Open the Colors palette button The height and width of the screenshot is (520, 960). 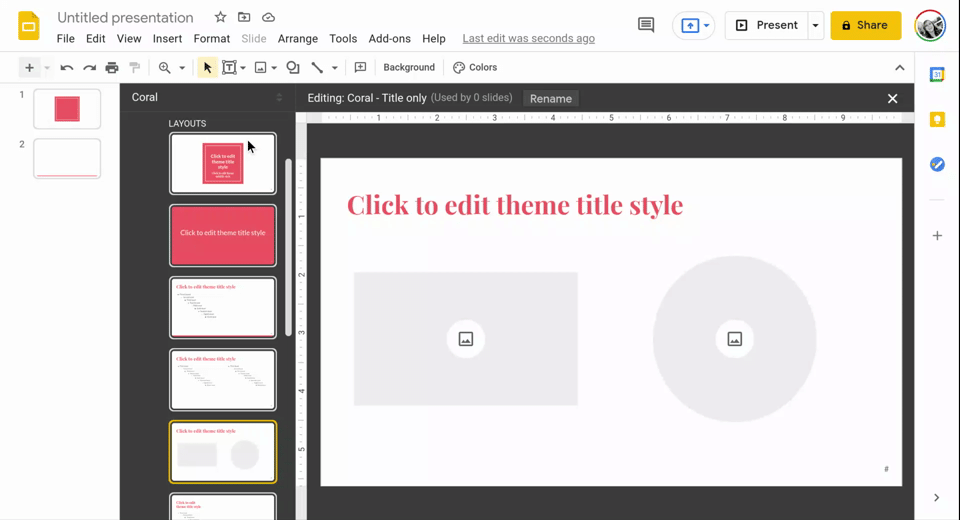[x=475, y=67]
